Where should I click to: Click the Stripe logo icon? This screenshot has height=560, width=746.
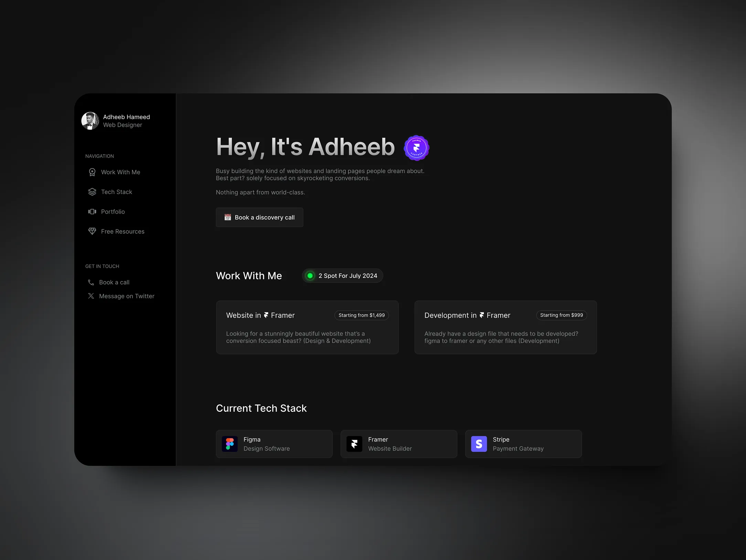click(x=479, y=444)
